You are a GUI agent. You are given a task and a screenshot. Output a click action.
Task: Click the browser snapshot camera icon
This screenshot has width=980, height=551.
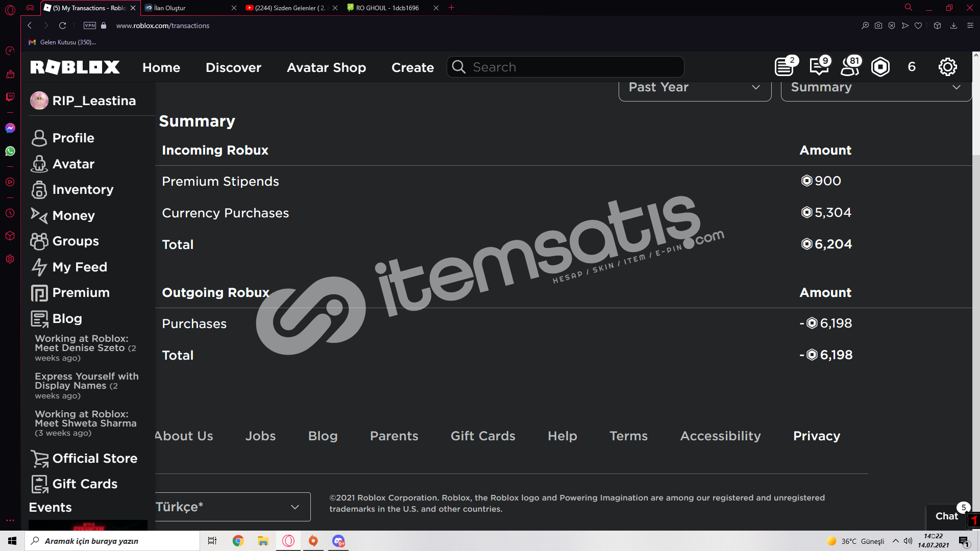click(x=878, y=26)
